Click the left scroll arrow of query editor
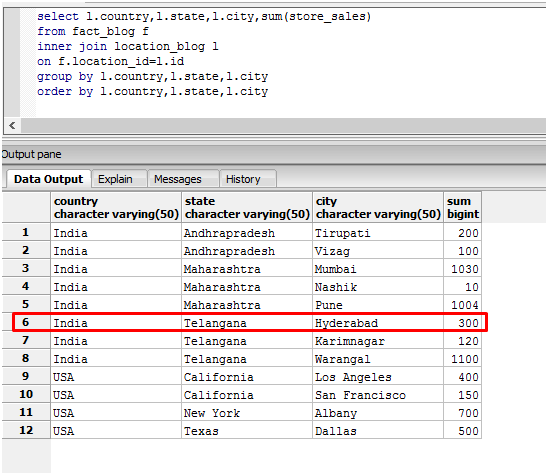Screen dimensions: 548x475 (12, 125)
